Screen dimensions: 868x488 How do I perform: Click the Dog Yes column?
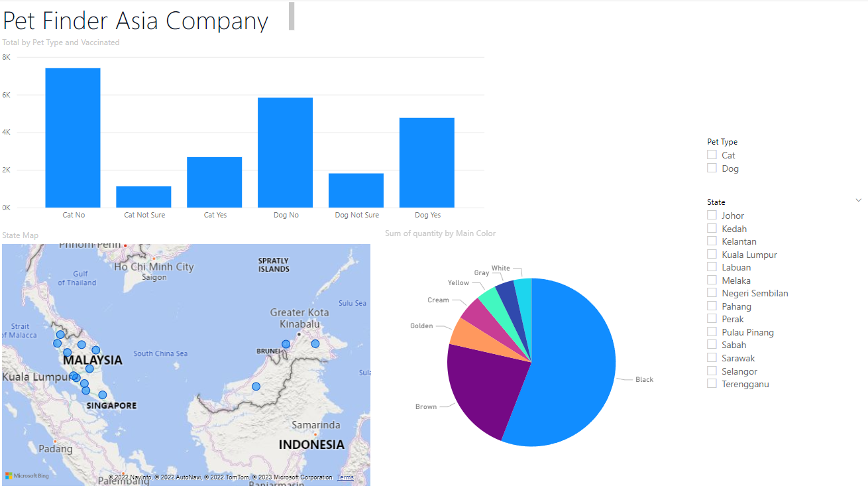[x=427, y=162]
